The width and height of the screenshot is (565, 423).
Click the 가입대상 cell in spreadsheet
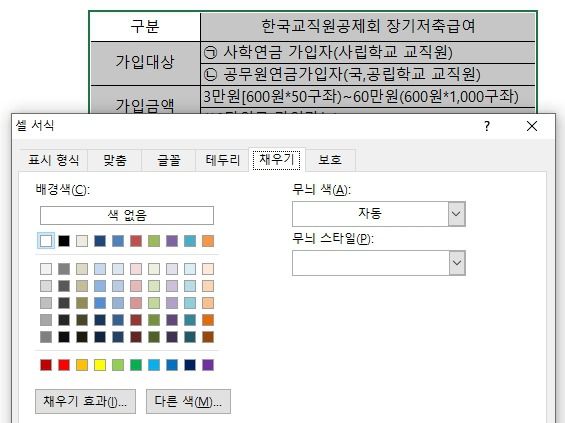coord(145,63)
